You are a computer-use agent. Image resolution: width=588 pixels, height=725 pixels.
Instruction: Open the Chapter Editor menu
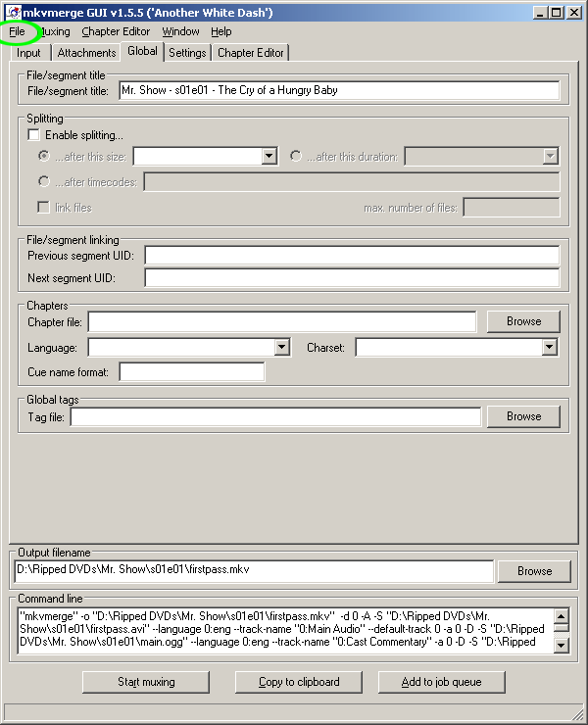[x=116, y=31]
